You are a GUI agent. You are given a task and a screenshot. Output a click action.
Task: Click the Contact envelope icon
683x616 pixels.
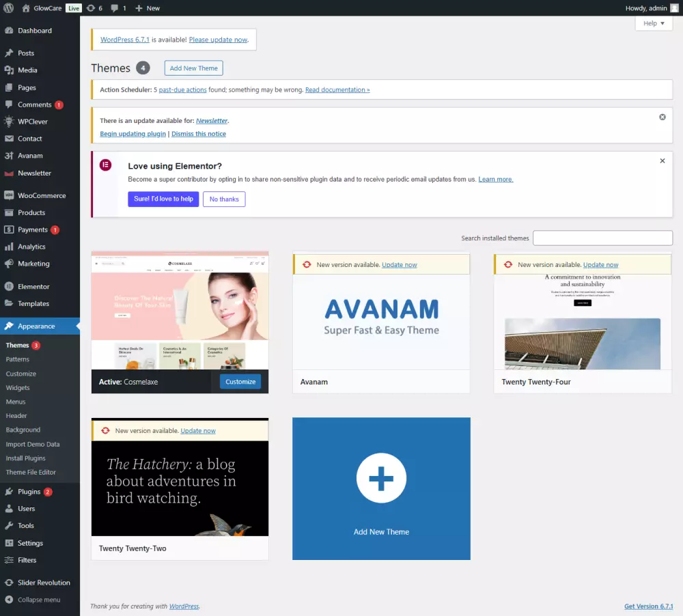coord(9,139)
